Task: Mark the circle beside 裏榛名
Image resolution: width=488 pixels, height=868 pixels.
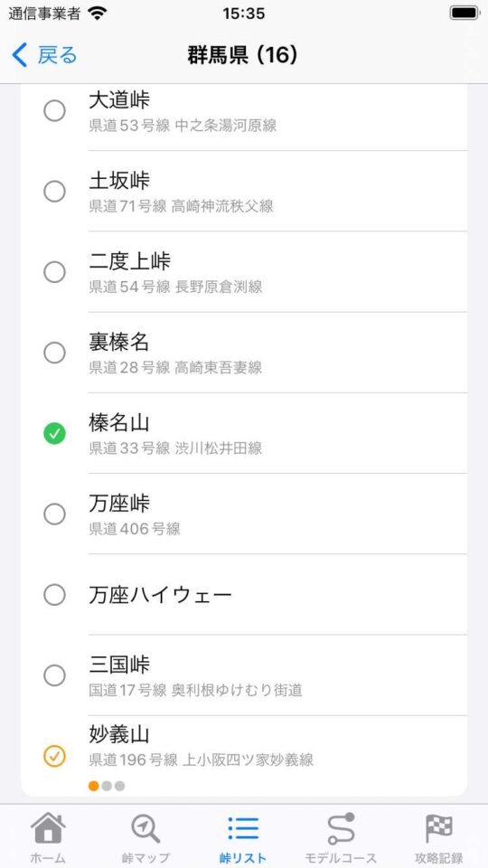Action: click(x=54, y=353)
